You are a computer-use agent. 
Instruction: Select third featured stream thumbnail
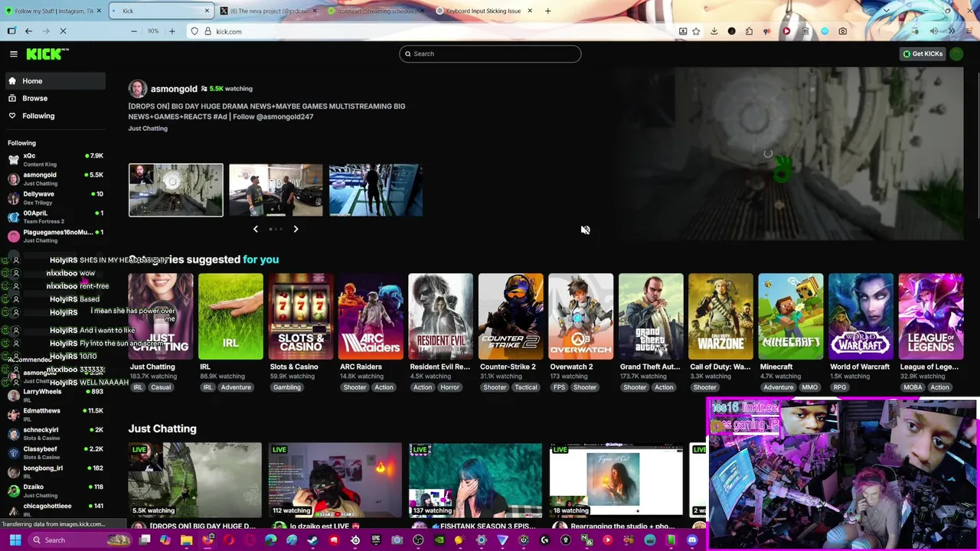[x=376, y=190]
